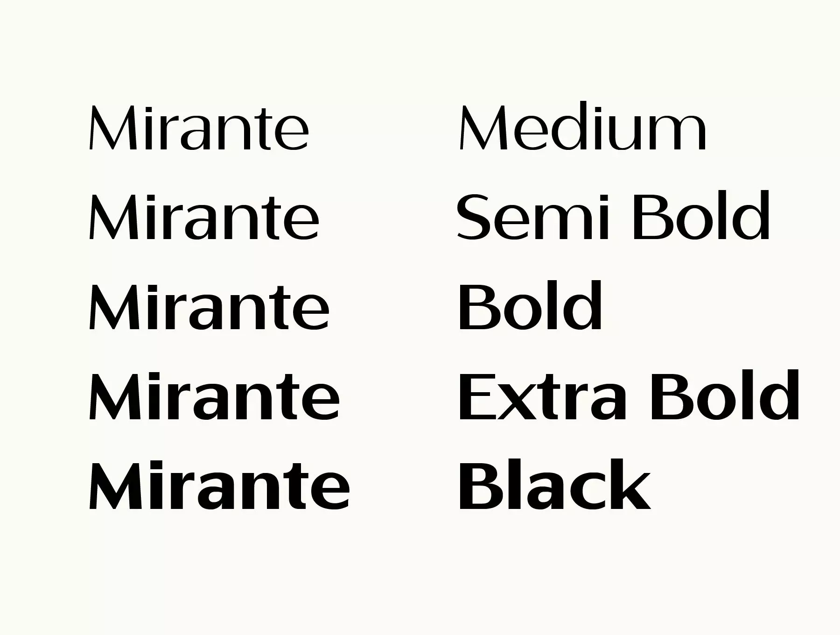Viewport: 840px width, 635px height.
Task: Click the Mirante sample in Bold weight
Action: (209, 307)
